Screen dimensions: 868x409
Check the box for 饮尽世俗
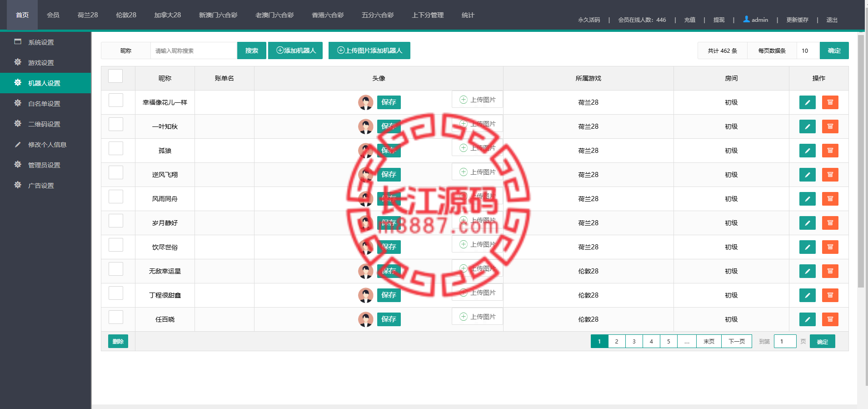click(116, 245)
